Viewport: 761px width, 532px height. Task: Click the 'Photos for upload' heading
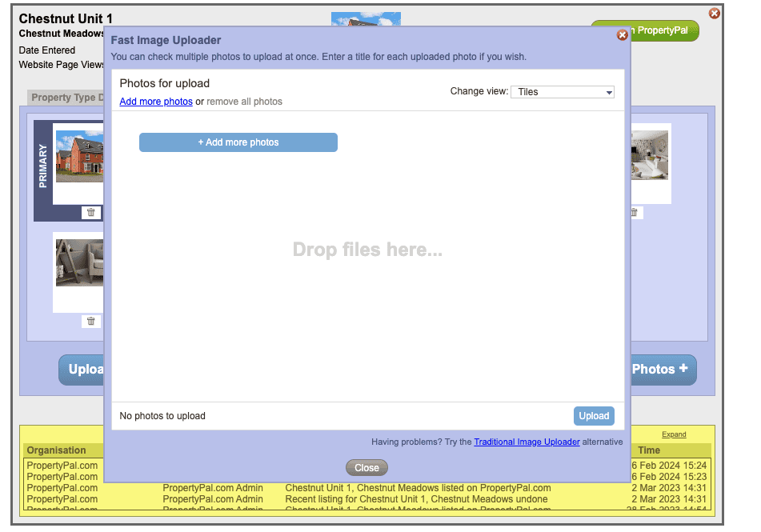[165, 83]
